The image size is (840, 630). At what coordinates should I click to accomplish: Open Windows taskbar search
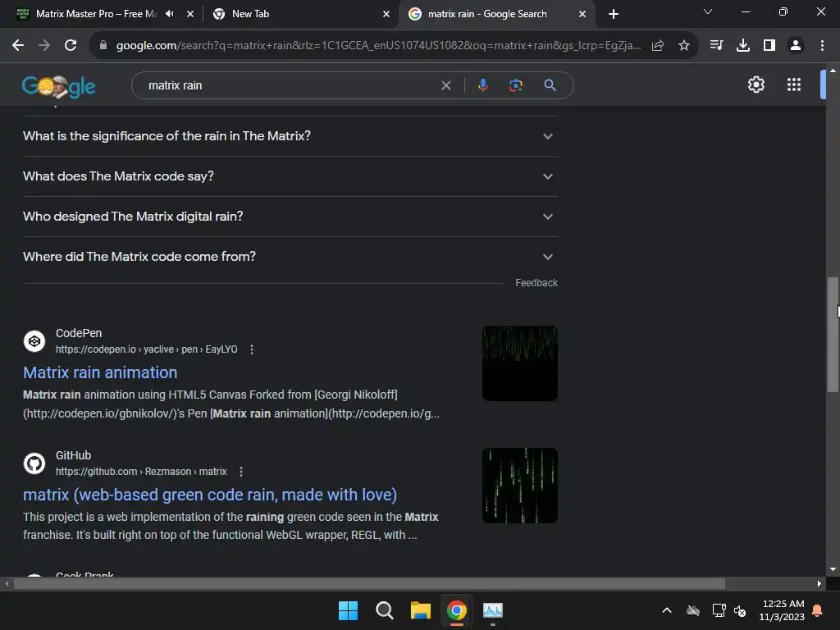pos(384,610)
